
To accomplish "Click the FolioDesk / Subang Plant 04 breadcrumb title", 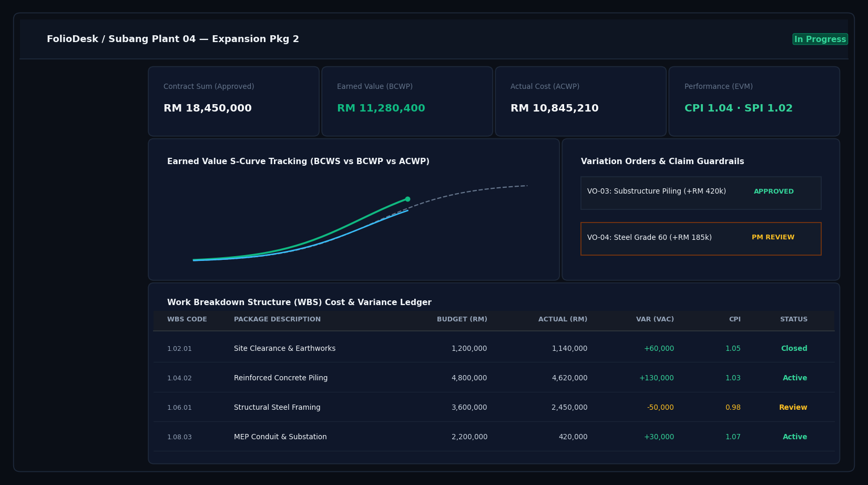I will click(x=173, y=39).
